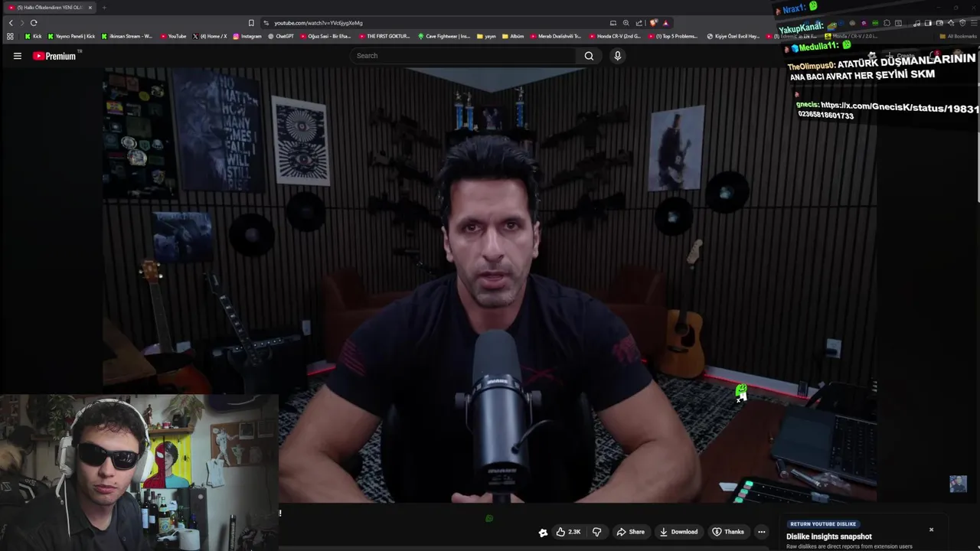Open the ilkinsan Stream bookmark
Image resolution: width=980 pixels, height=551 pixels.
tap(127, 36)
